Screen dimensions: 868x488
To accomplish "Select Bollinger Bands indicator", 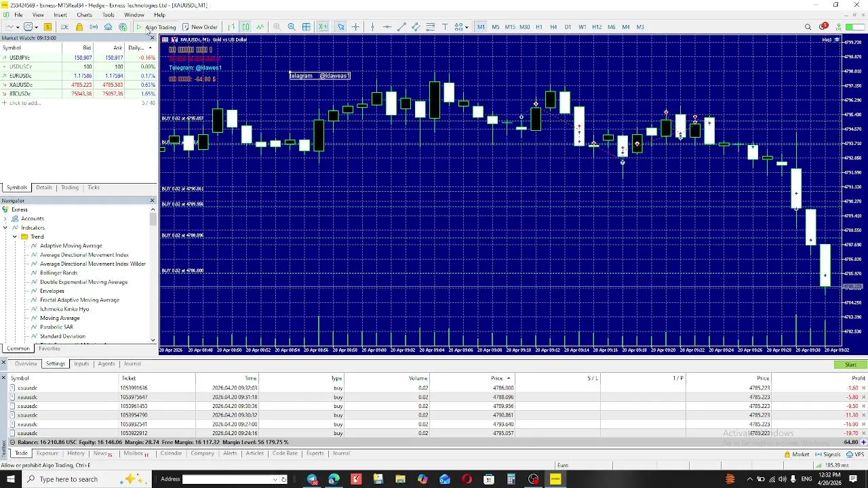I will pos(58,273).
